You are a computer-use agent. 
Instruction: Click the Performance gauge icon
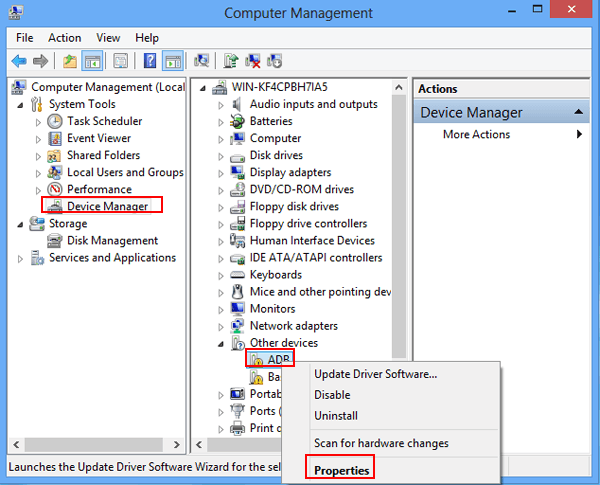pos(55,189)
